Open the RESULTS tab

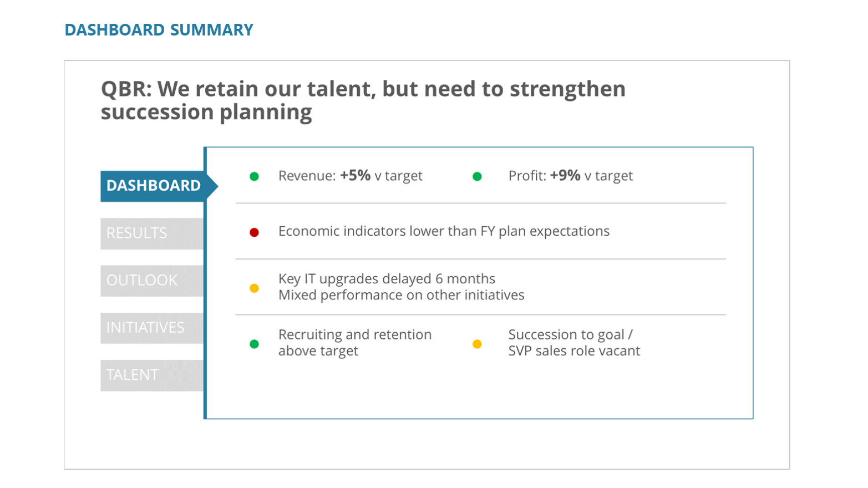pyautogui.click(x=151, y=233)
